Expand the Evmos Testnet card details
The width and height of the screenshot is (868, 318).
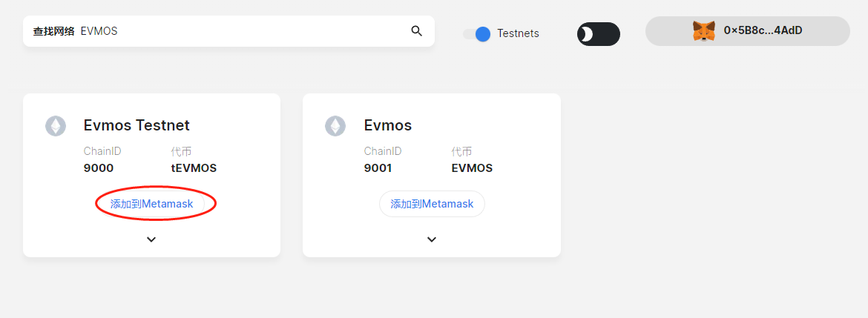[151, 239]
